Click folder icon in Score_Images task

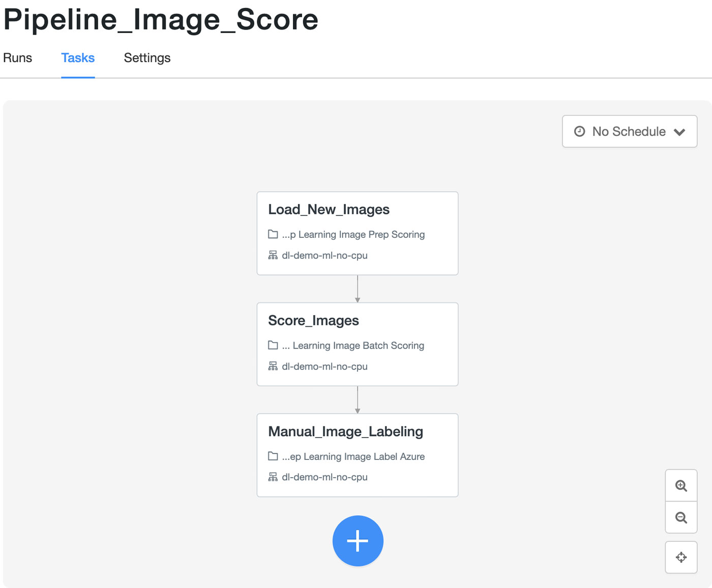coord(273,345)
